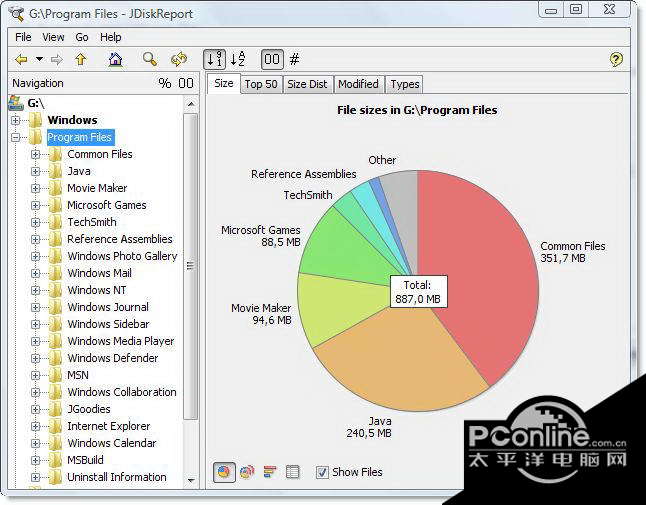646x505 pixels.
Task: Select MSBuild folder in tree
Action: 85,460
